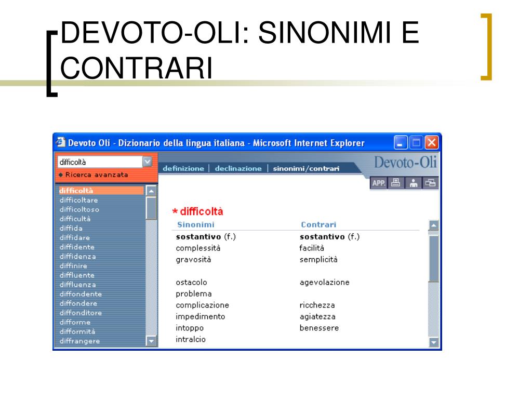Image resolution: width=532 pixels, height=399 pixels.
Task: Switch to the definizione tab
Action: [x=183, y=168]
